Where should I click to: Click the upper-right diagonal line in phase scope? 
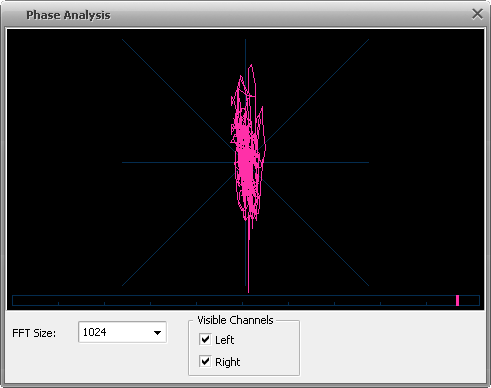tap(317, 91)
